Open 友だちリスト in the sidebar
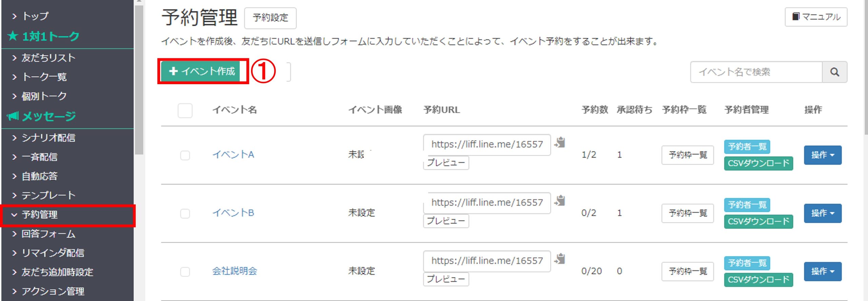This screenshot has width=868, height=301. [x=68, y=58]
